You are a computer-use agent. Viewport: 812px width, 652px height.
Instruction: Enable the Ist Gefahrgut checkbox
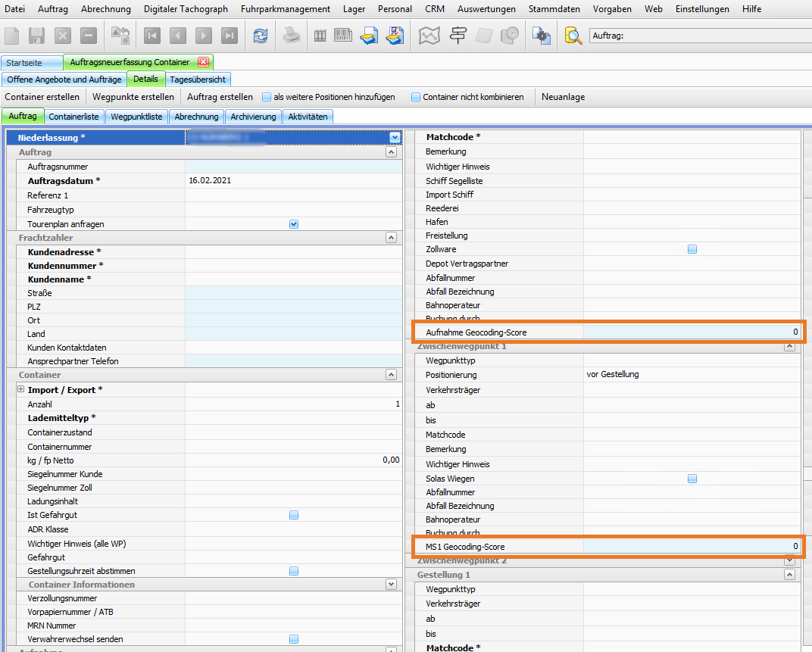[294, 515]
